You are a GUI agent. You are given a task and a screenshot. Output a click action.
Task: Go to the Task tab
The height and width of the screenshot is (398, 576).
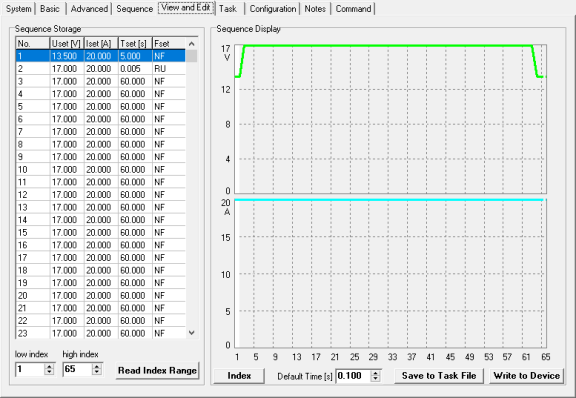[x=228, y=9]
